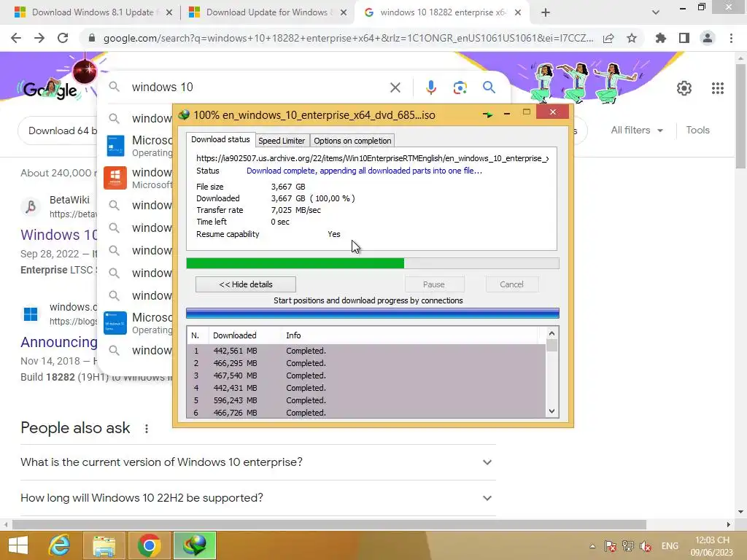
Task: Click the taskbar clock showing 12:03 CH
Action: (x=712, y=546)
